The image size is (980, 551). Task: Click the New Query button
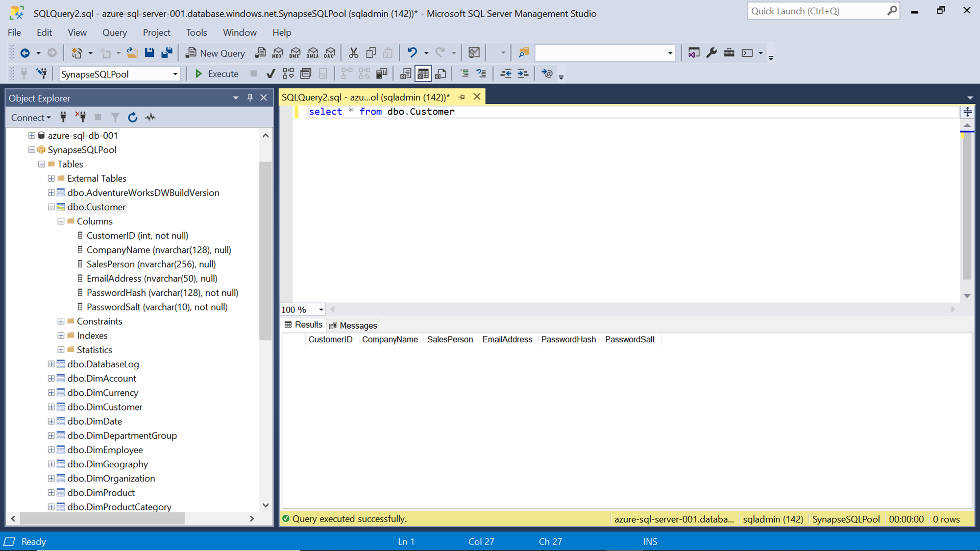pyautogui.click(x=215, y=53)
